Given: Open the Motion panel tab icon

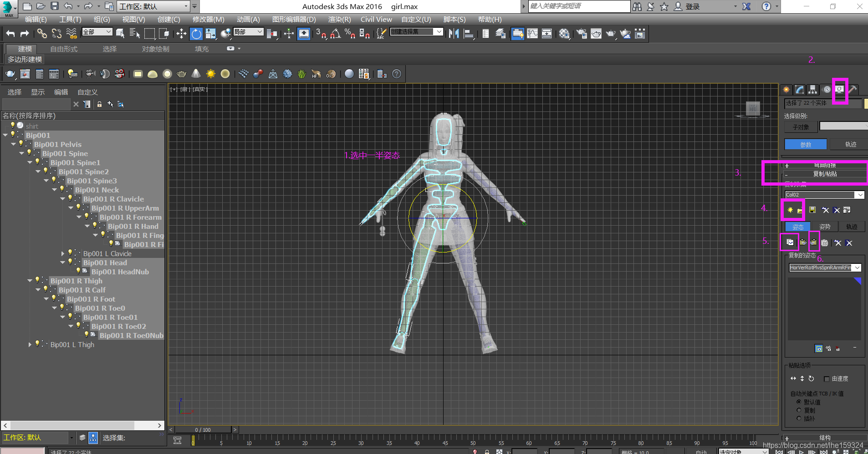Looking at the screenshot, I should pyautogui.click(x=827, y=90).
